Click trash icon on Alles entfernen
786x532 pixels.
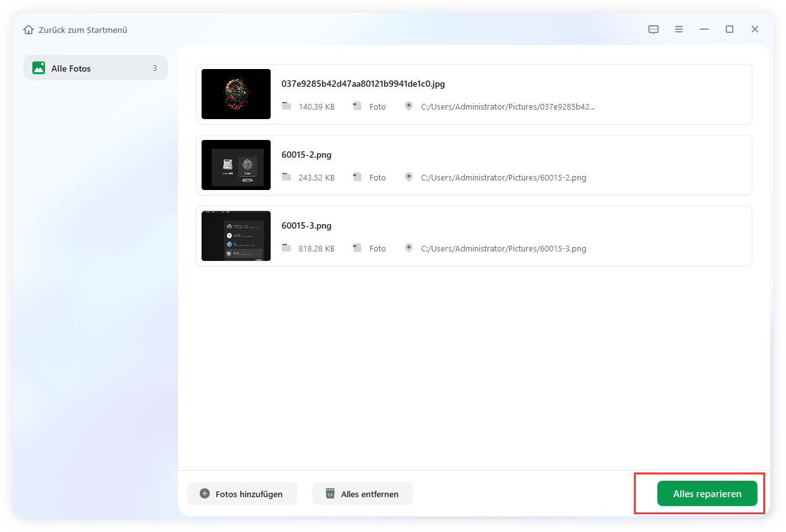click(x=330, y=493)
